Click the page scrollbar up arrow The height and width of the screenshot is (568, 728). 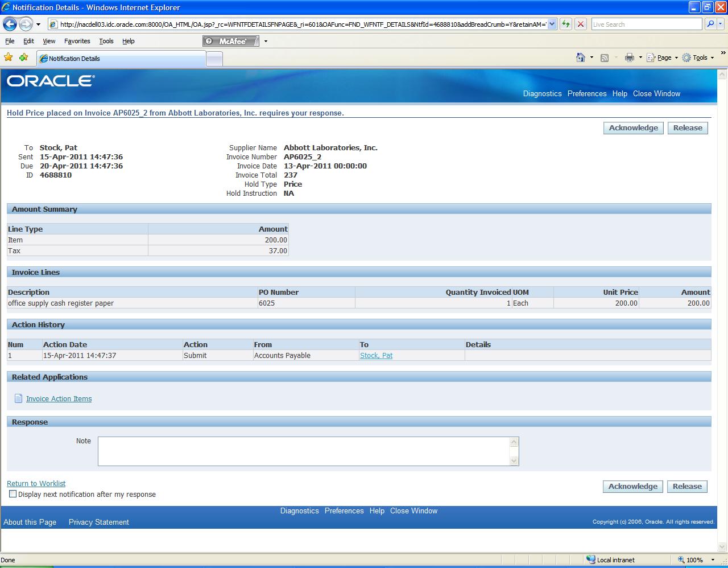tap(722, 75)
